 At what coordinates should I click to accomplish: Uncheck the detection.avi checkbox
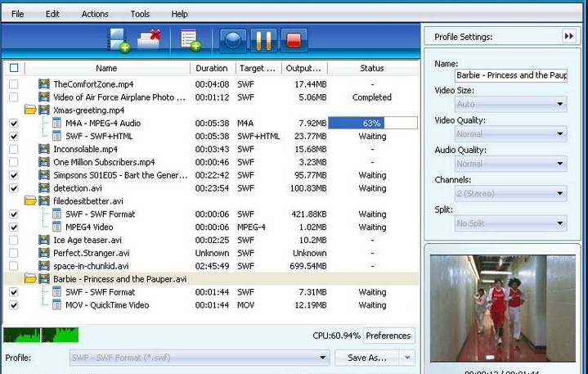coord(13,188)
